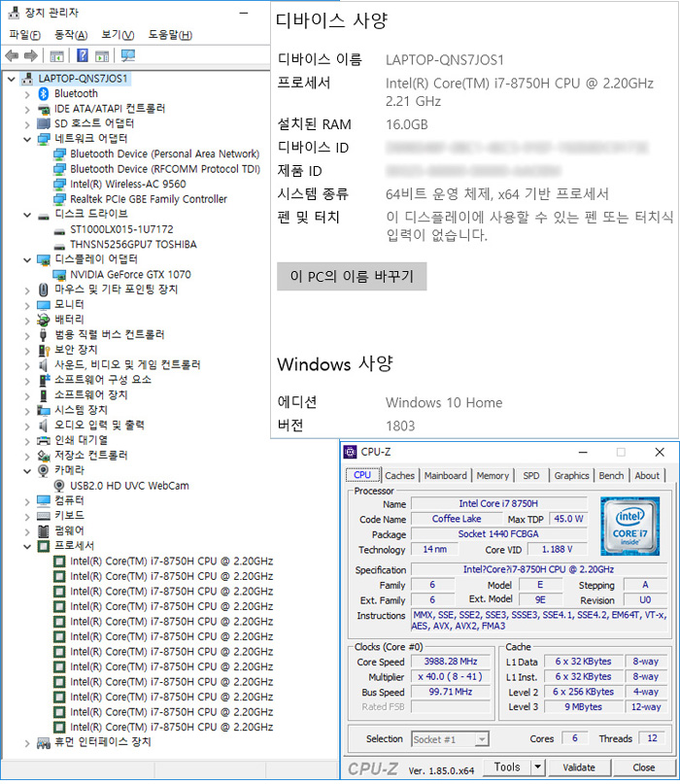
Task: Collapse the 카메라 category
Action: coord(27,470)
